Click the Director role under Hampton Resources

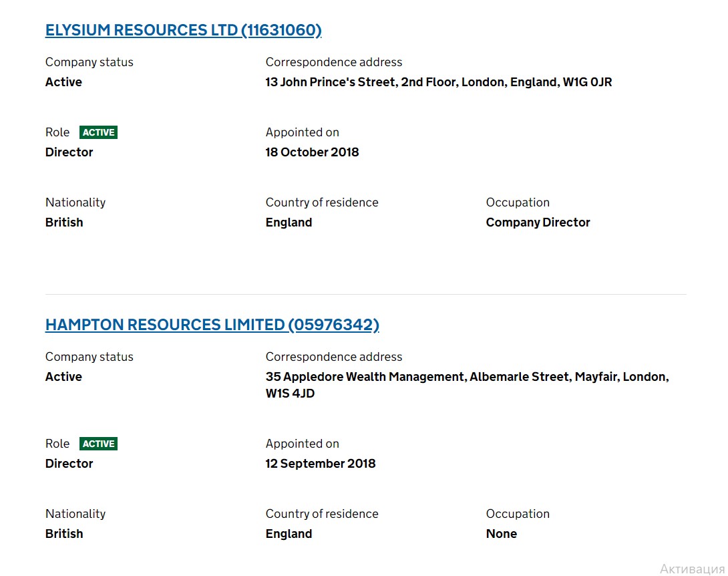[x=69, y=464]
